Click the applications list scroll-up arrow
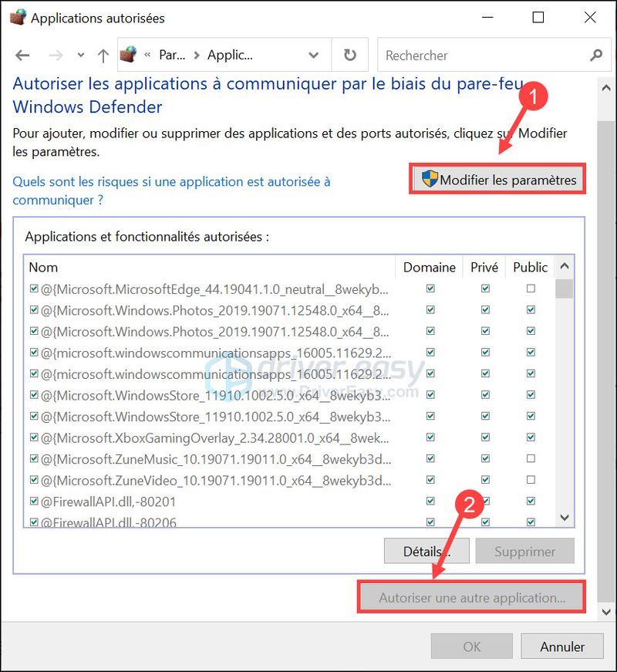The image size is (617, 672). [x=565, y=267]
